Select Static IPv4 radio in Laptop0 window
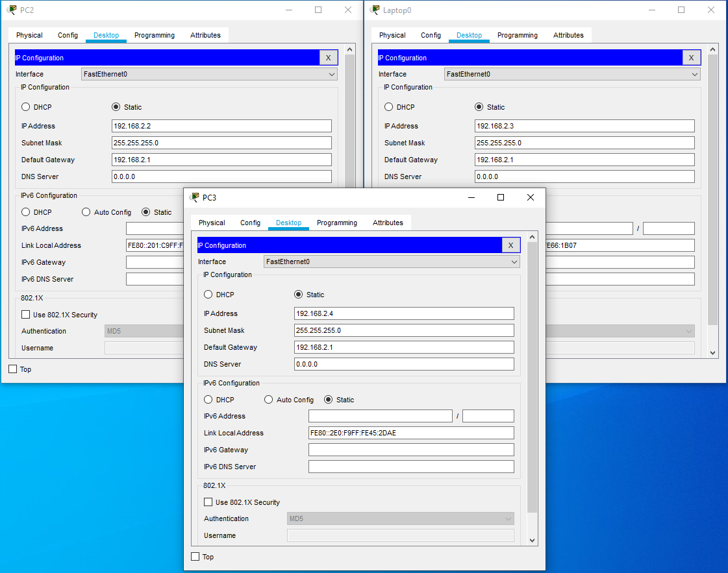Screen dimensions: 728x573 click(x=479, y=107)
